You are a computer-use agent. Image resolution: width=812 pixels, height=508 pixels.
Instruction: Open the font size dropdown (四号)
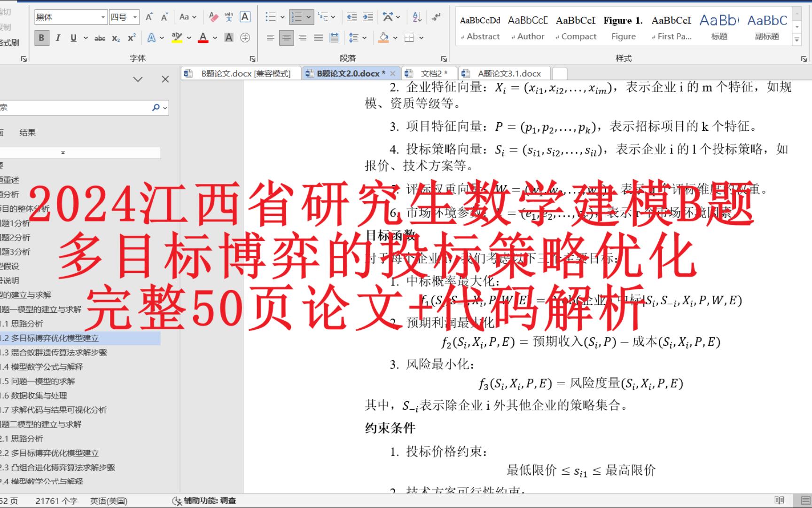pos(135,17)
